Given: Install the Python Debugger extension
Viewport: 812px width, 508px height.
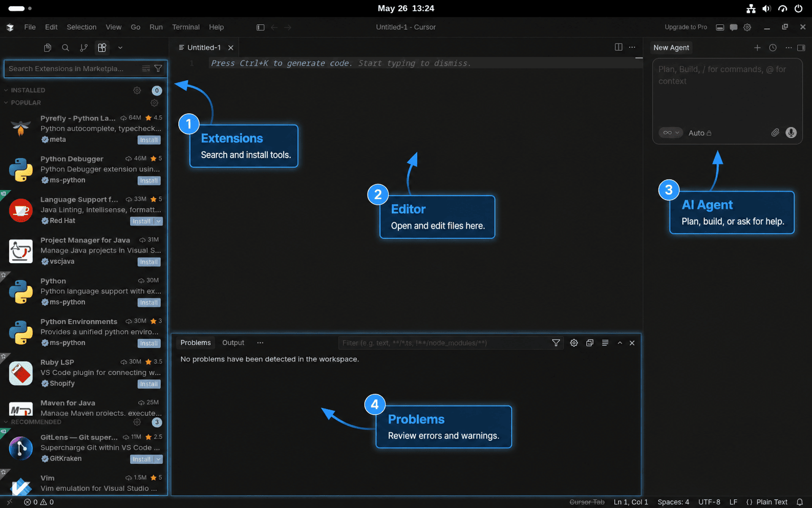Looking at the screenshot, I should pyautogui.click(x=149, y=180).
